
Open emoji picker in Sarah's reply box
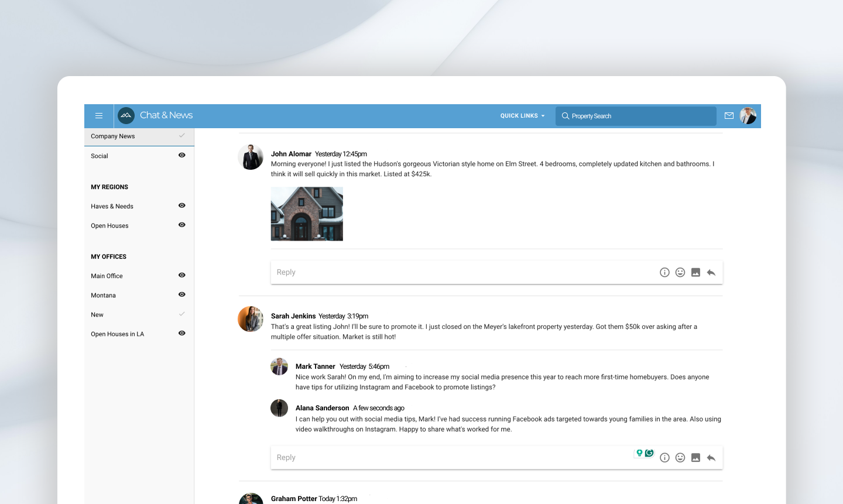[680, 458]
